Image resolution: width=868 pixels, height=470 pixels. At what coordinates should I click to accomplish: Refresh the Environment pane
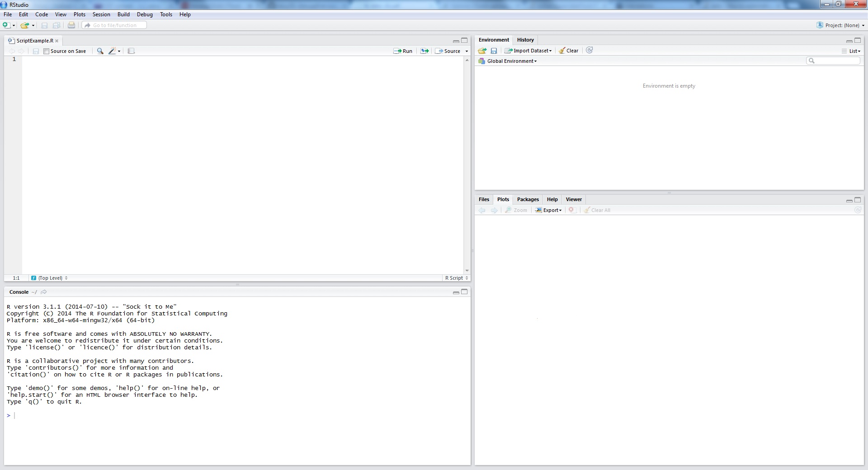click(589, 50)
